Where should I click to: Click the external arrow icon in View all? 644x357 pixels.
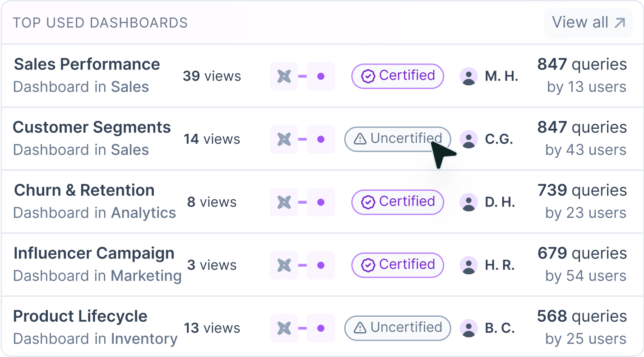tap(620, 22)
